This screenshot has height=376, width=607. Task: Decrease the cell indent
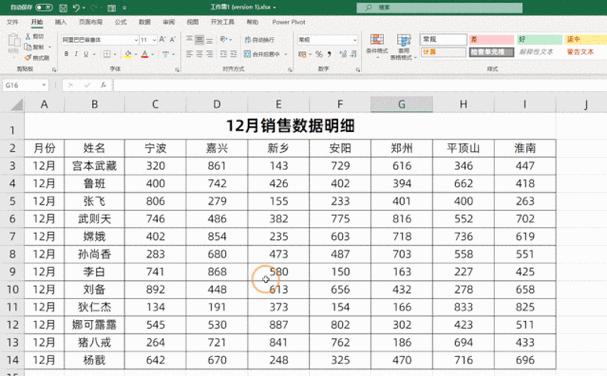[x=223, y=54]
